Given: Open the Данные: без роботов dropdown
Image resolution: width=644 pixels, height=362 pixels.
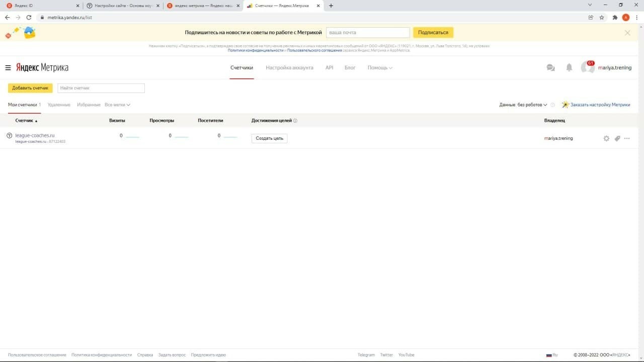Looking at the screenshot, I should 523,105.
